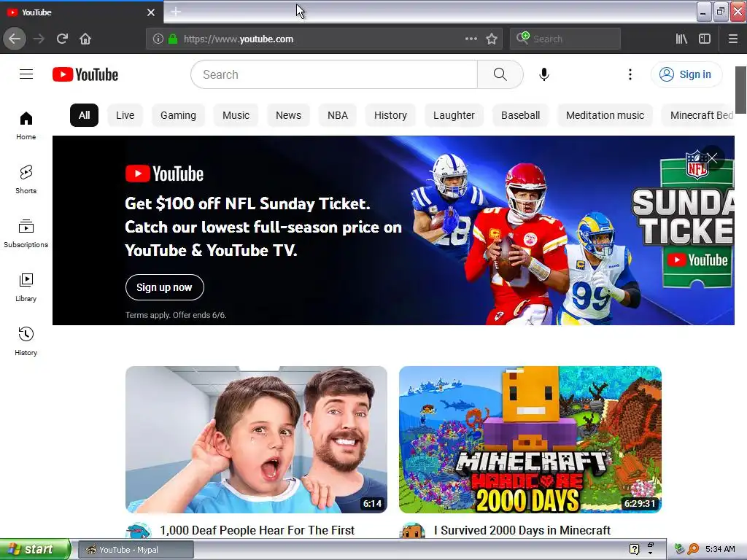The width and height of the screenshot is (747, 560).
Task: Open the 1,000 Deaf People video thumbnail
Action: tap(256, 440)
